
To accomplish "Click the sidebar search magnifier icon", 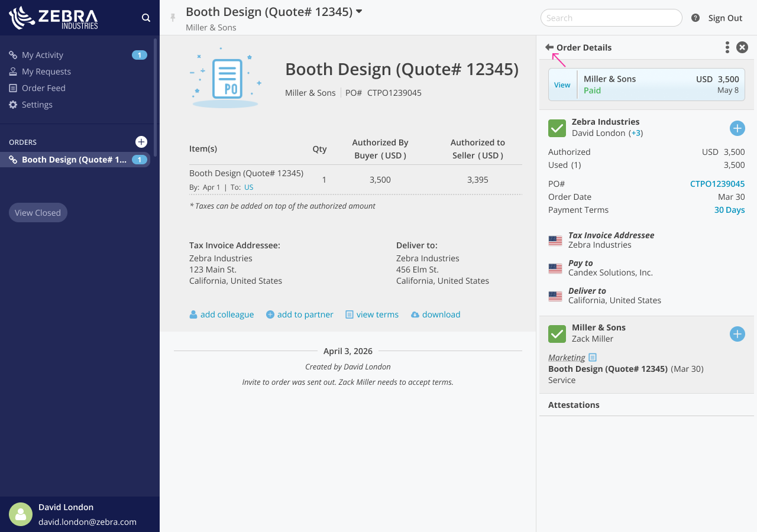I will pos(146,18).
